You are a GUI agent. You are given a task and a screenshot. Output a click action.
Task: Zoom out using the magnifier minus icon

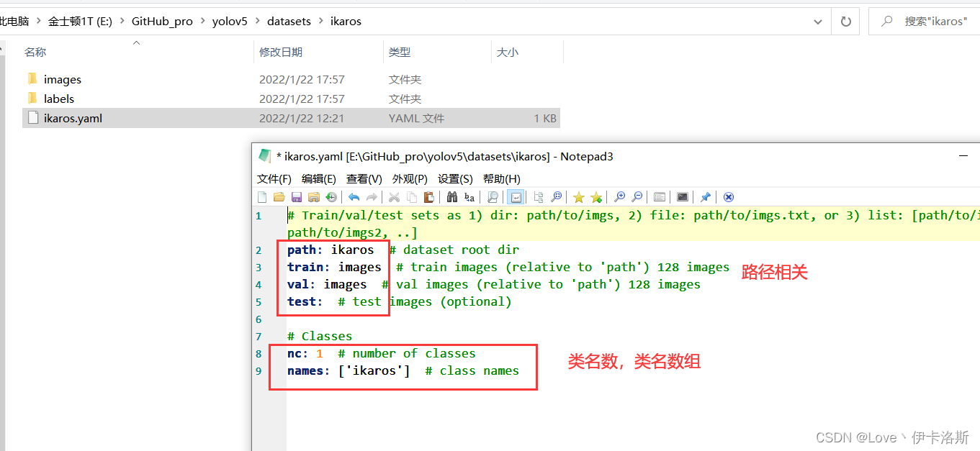(x=637, y=197)
